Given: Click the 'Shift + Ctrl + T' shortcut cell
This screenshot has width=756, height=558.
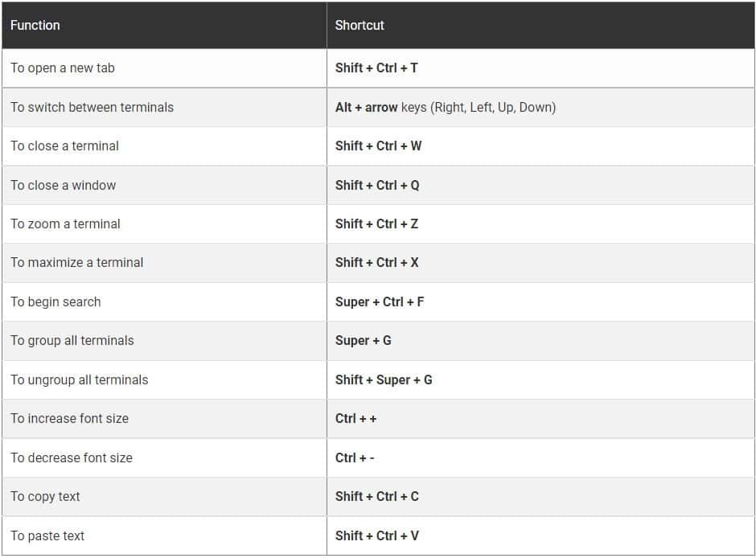Looking at the screenshot, I should tap(376, 68).
